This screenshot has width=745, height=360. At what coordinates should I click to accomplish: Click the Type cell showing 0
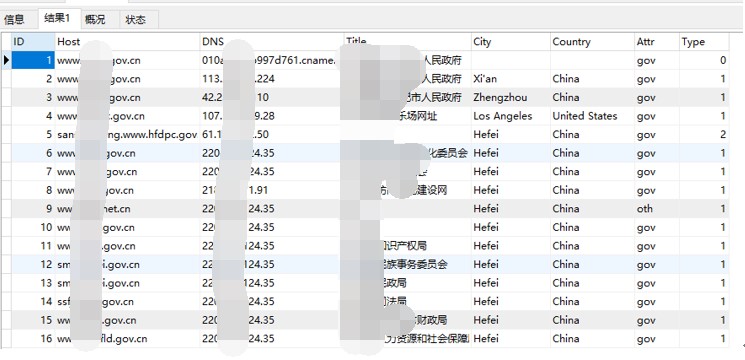704,60
